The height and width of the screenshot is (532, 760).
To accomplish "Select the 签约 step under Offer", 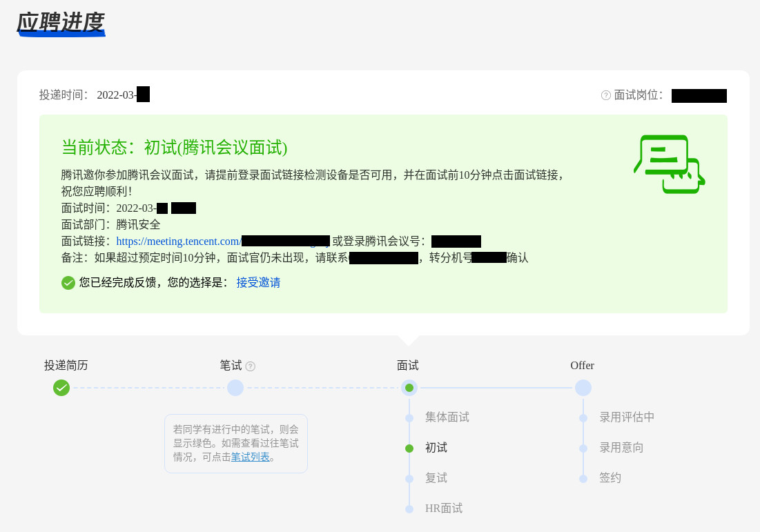I will click(610, 478).
